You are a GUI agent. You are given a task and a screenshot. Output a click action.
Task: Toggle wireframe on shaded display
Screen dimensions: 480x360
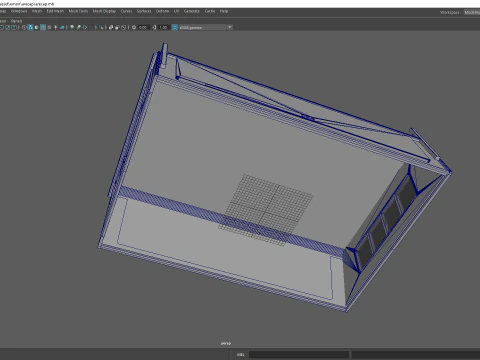click(x=43, y=27)
